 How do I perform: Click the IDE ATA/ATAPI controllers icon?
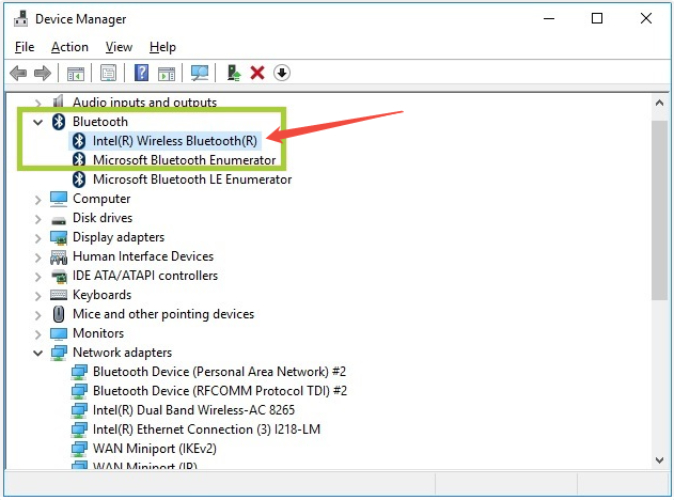(59, 276)
